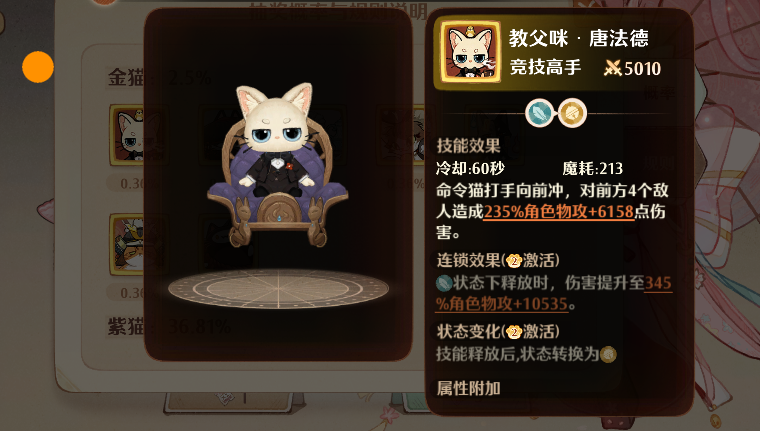760x431 pixels.
Task: Click the 紫猫 36.81% category label
Action: [169, 327]
